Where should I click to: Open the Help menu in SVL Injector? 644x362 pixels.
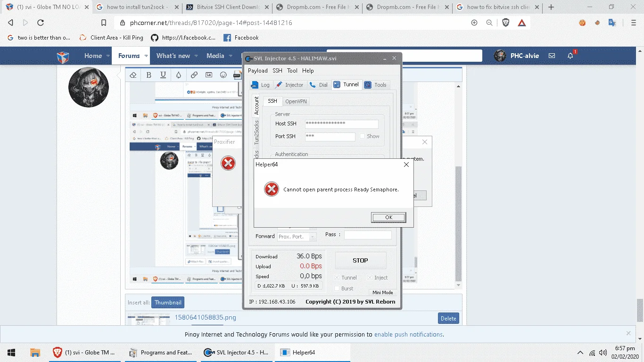point(308,71)
